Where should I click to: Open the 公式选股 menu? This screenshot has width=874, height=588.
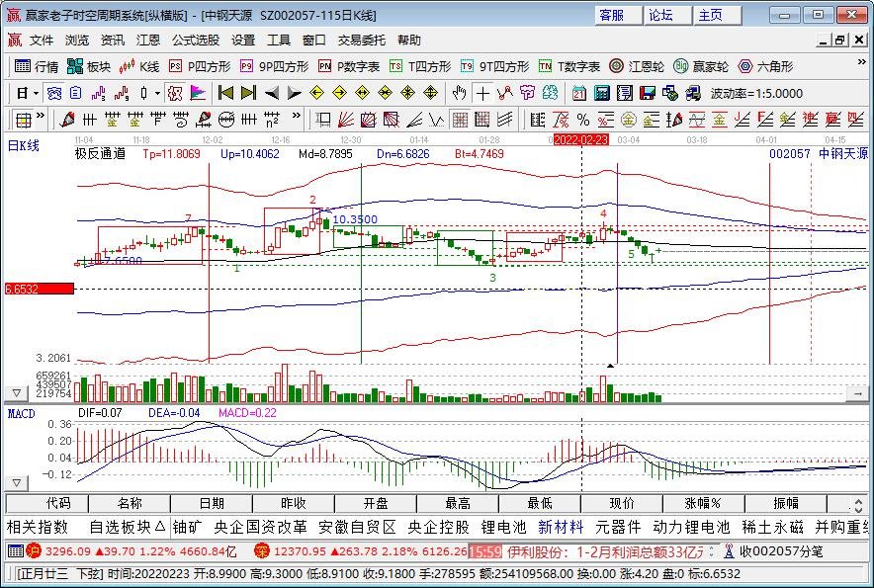point(196,41)
